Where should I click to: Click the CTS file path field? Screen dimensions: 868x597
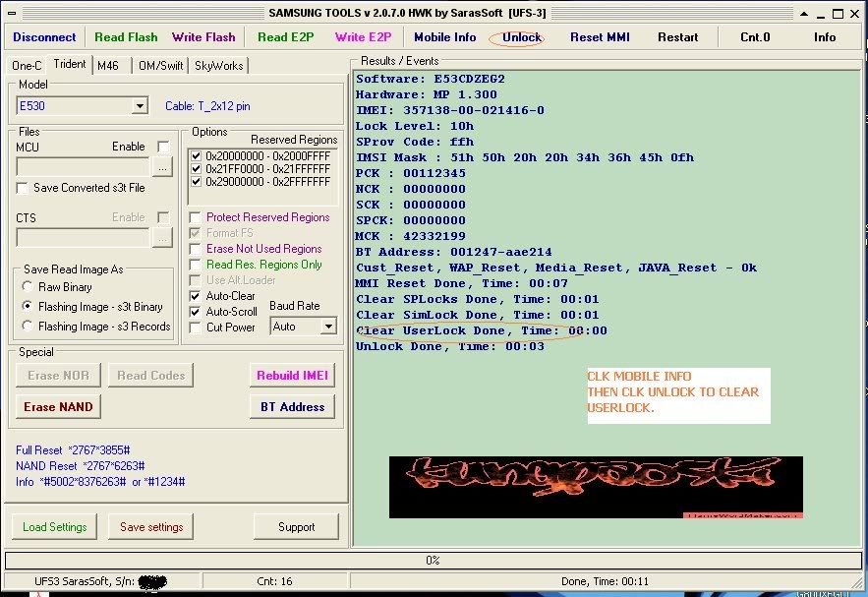pyautogui.click(x=83, y=238)
